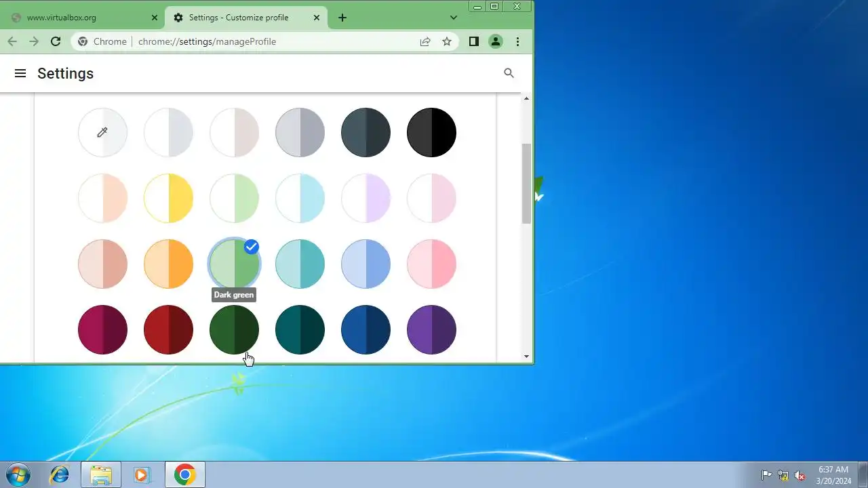Open the tab search chevron dropdown
The height and width of the screenshot is (488, 868).
[454, 18]
